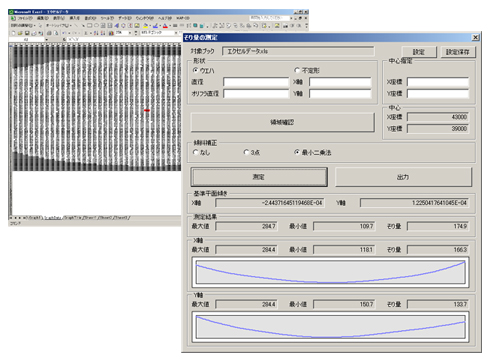
Task: Click the 測定 button
Action: pos(259,177)
